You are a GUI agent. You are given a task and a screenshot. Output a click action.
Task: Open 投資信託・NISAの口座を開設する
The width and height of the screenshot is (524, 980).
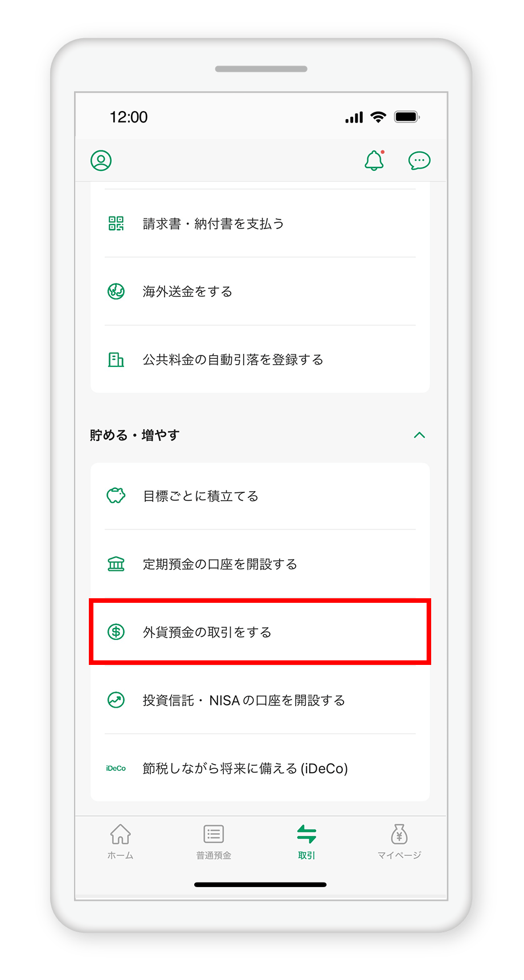260,700
